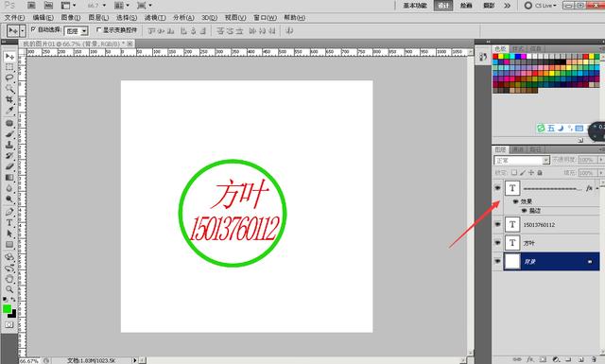The image size is (605, 364).
Task: Switch to the 绘画 workspace
Action: click(x=466, y=6)
